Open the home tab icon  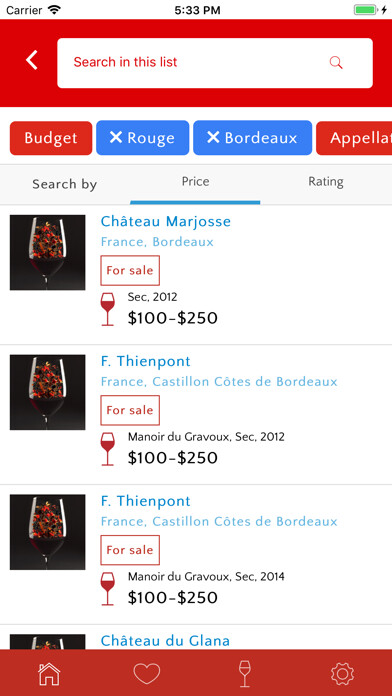49,674
